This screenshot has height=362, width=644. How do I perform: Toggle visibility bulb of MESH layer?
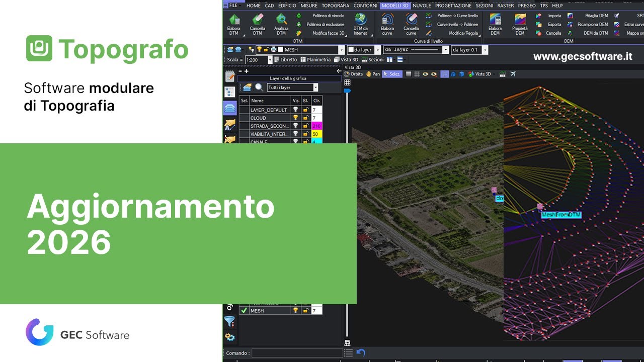tap(296, 311)
